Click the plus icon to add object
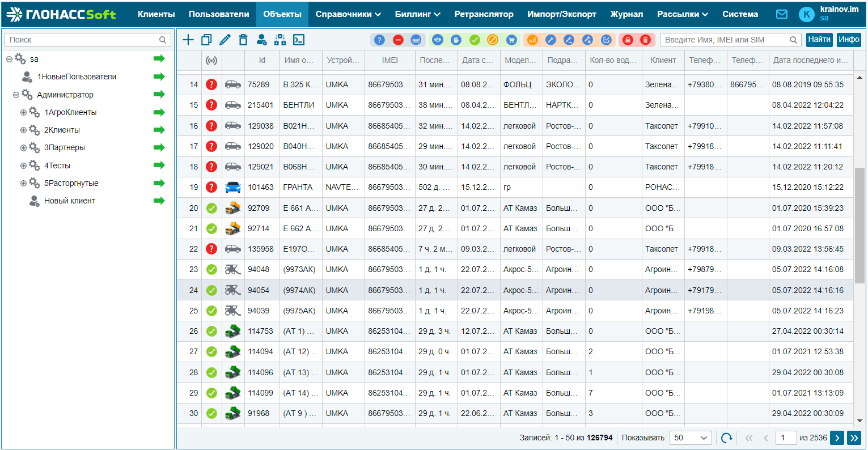Image resolution: width=868 pixels, height=450 pixels. (188, 40)
